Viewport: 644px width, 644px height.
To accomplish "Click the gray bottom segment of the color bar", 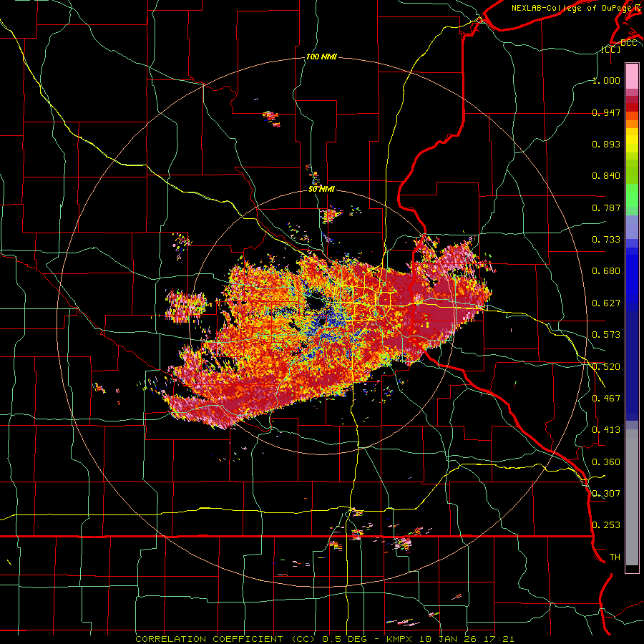I will click(632, 497).
